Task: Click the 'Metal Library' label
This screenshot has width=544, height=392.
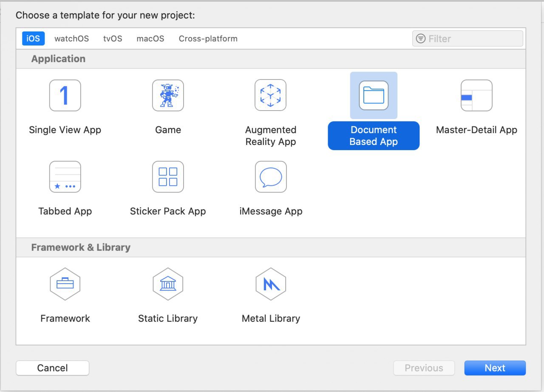Action: point(271,318)
